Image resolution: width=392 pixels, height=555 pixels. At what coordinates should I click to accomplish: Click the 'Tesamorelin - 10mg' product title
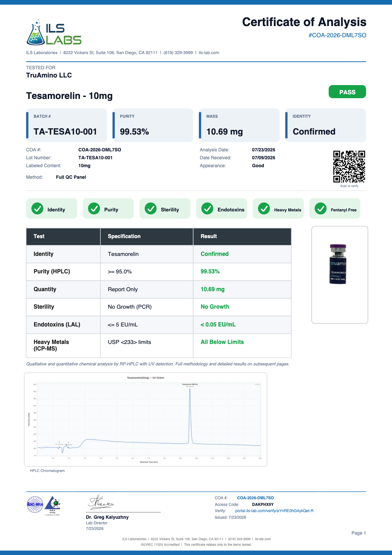69,96
